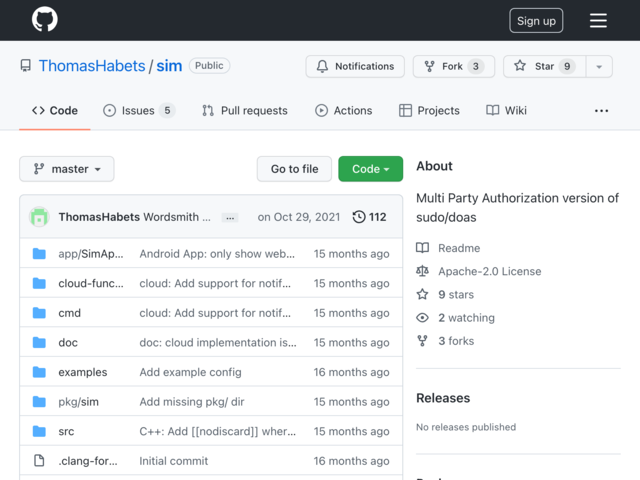Open the app/SimAp... folder

coord(91,254)
